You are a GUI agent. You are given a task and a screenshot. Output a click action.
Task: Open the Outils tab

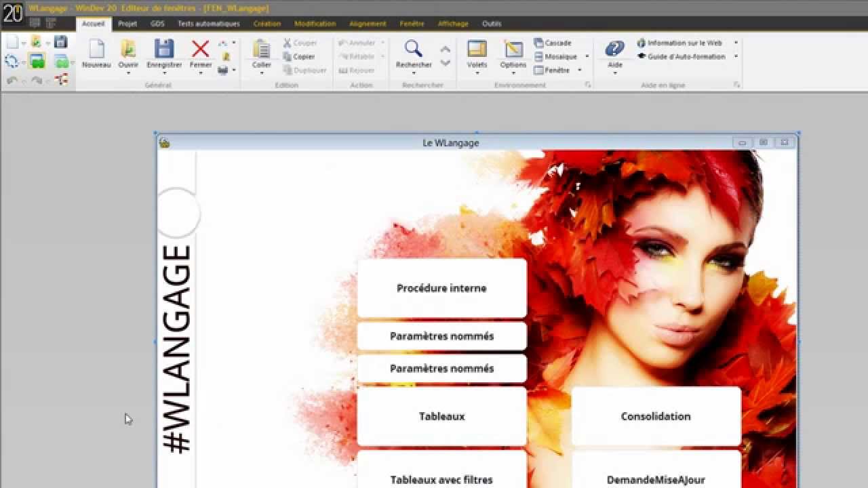point(492,24)
